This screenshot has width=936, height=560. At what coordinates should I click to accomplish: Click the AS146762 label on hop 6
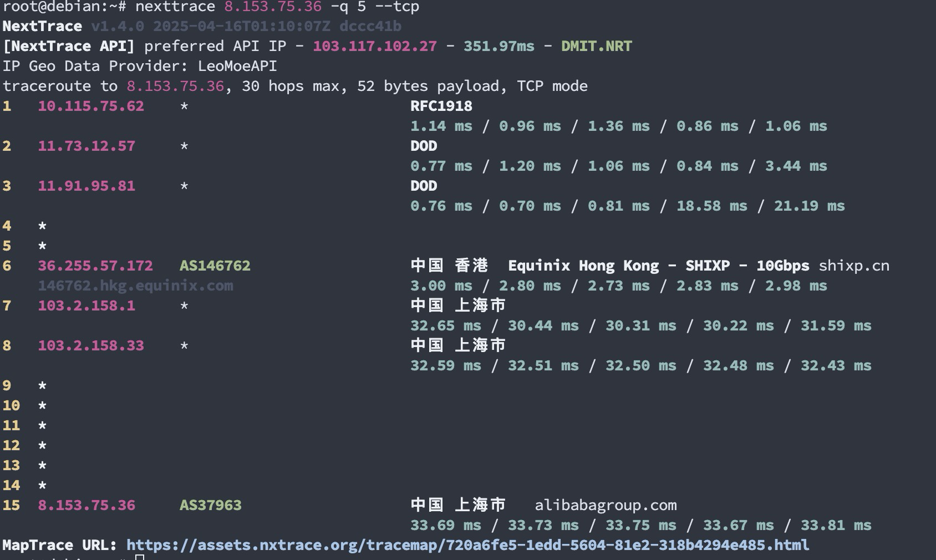pos(215,266)
